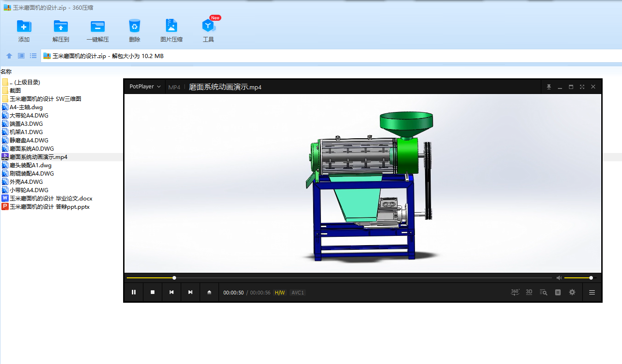Click the 00:00:56 total duration text
This screenshot has height=364, width=622.
coord(260,293)
